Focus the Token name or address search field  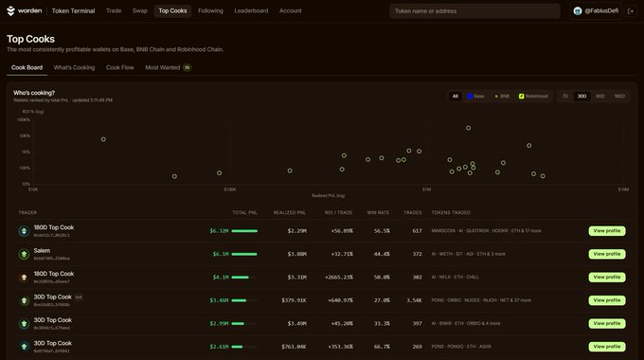point(474,11)
